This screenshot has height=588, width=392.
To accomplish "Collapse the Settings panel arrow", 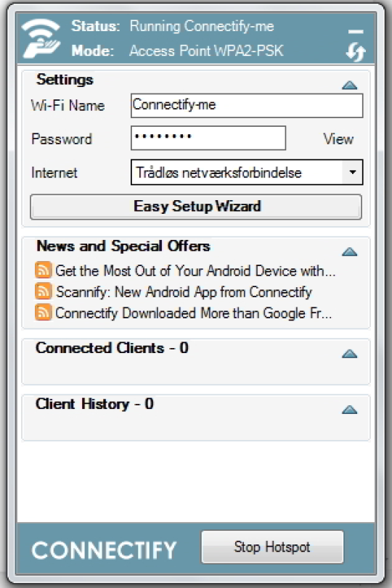I will [x=350, y=85].
